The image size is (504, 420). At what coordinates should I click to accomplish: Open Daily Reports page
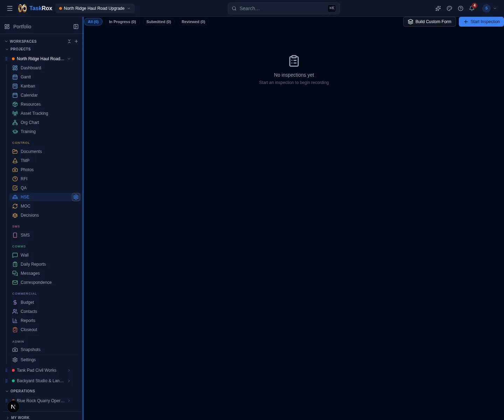tap(45, 264)
